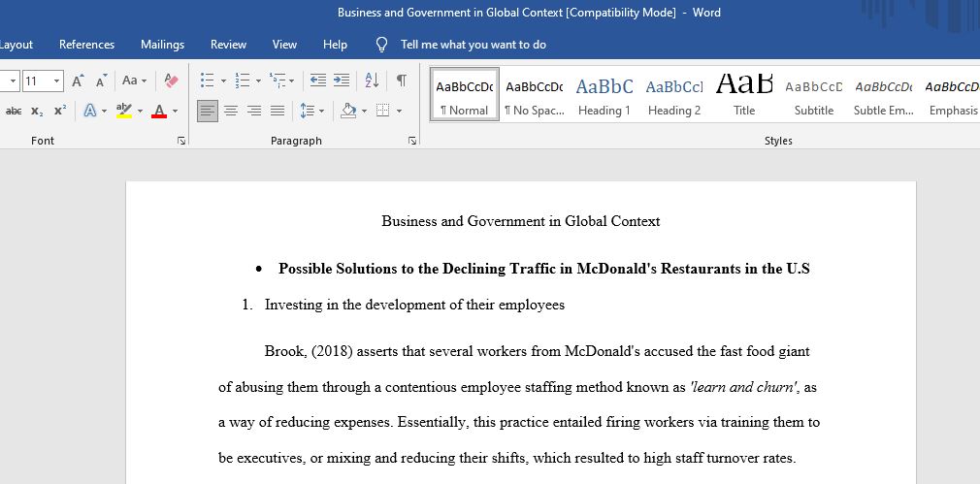Viewport: 980px width, 484px height.
Task: Open the Layout ribbon tab
Action: [x=16, y=45]
